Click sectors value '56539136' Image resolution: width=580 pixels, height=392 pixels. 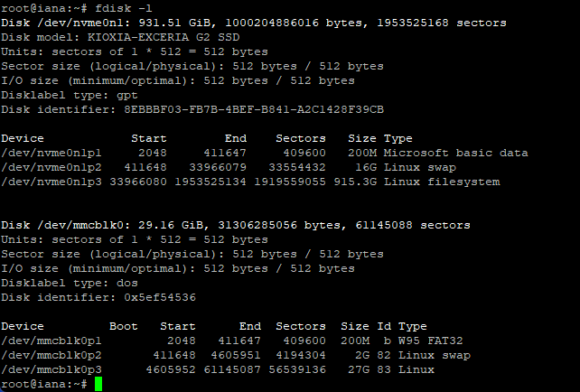pyautogui.click(x=297, y=369)
